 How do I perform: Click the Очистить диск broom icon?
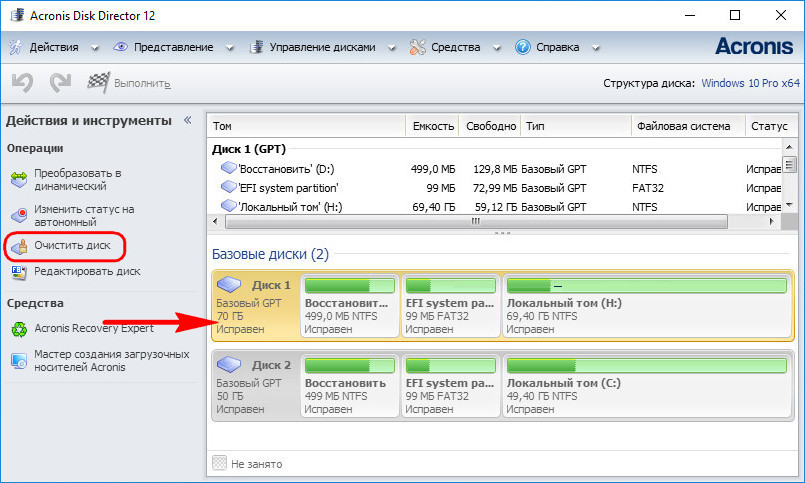pyautogui.click(x=19, y=246)
